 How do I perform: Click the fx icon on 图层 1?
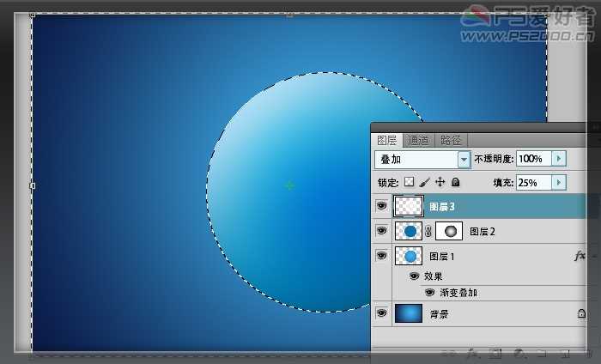(x=580, y=256)
